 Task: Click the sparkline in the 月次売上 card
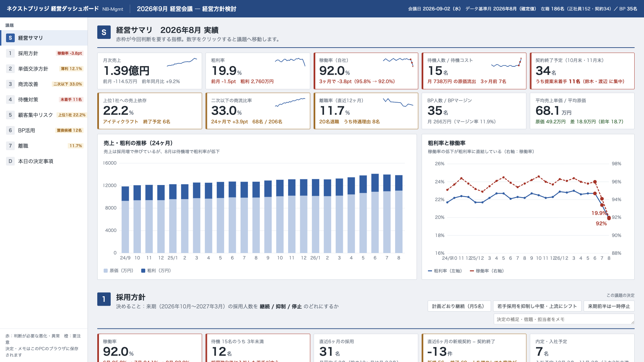[182, 62]
